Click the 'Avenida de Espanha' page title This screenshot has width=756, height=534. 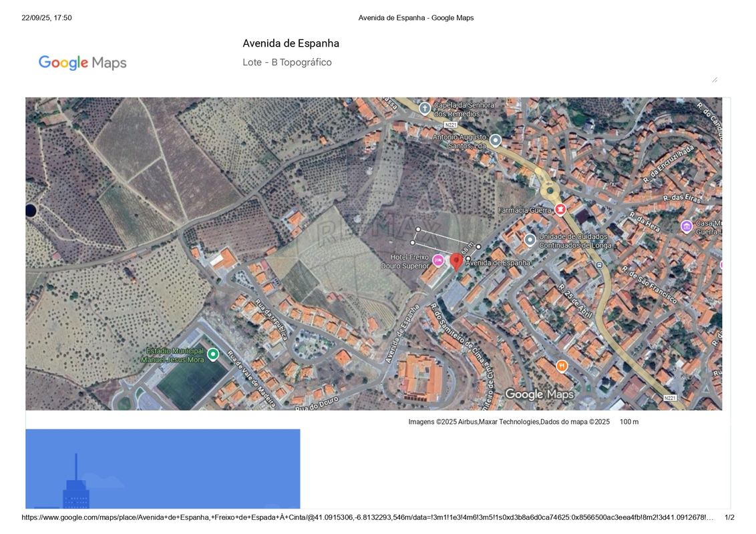point(291,43)
